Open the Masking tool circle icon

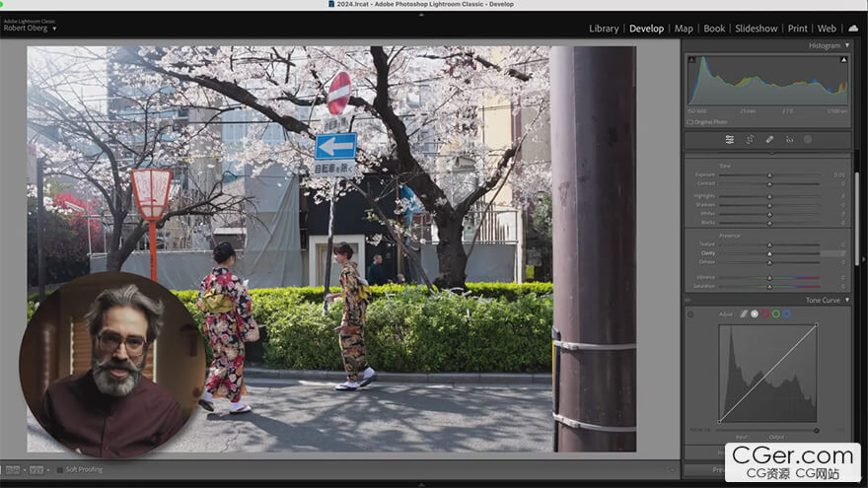click(808, 140)
